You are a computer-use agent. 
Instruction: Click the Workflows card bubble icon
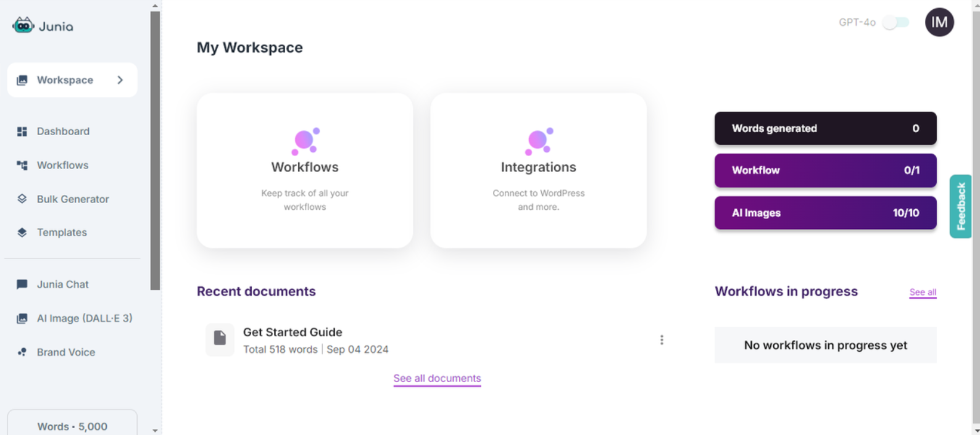pos(305,141)
